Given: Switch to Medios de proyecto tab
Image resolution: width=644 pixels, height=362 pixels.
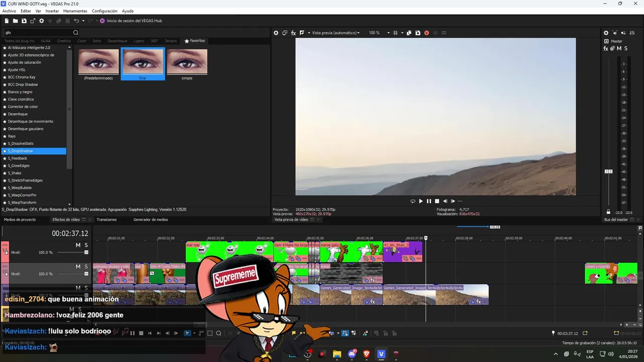Looking at the screenshot, I should (20, 220).
